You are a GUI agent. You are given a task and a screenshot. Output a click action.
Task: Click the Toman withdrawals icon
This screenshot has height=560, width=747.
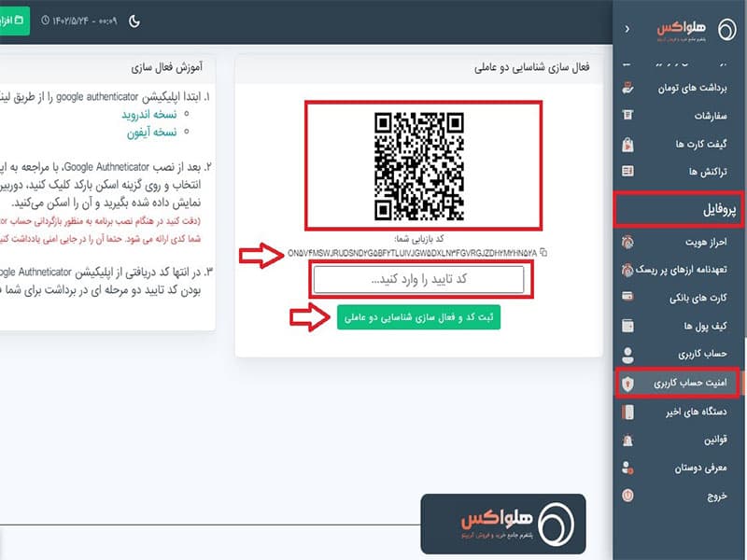tap(627, 88)
